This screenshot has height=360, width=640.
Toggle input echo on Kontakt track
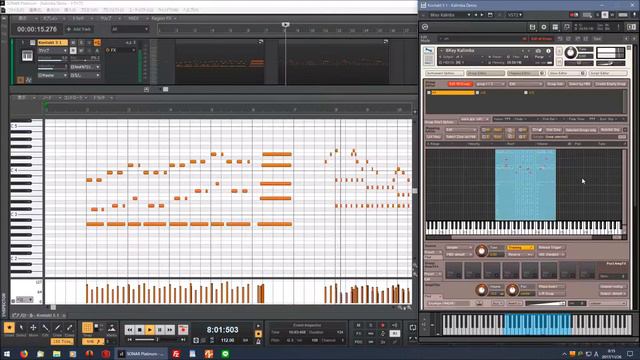click(97, 42)
